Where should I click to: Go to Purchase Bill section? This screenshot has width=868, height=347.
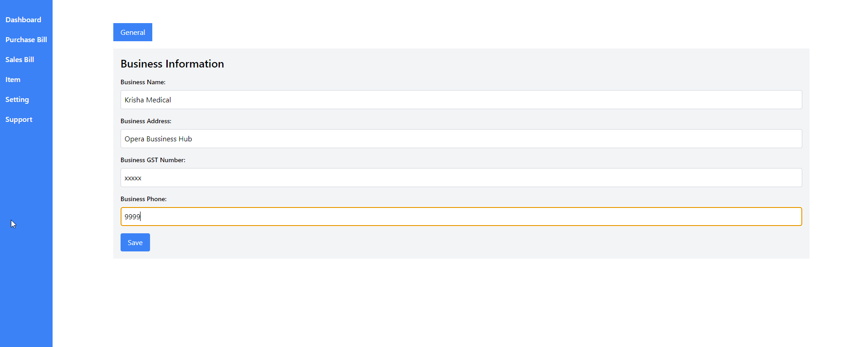tap(26, 40)
